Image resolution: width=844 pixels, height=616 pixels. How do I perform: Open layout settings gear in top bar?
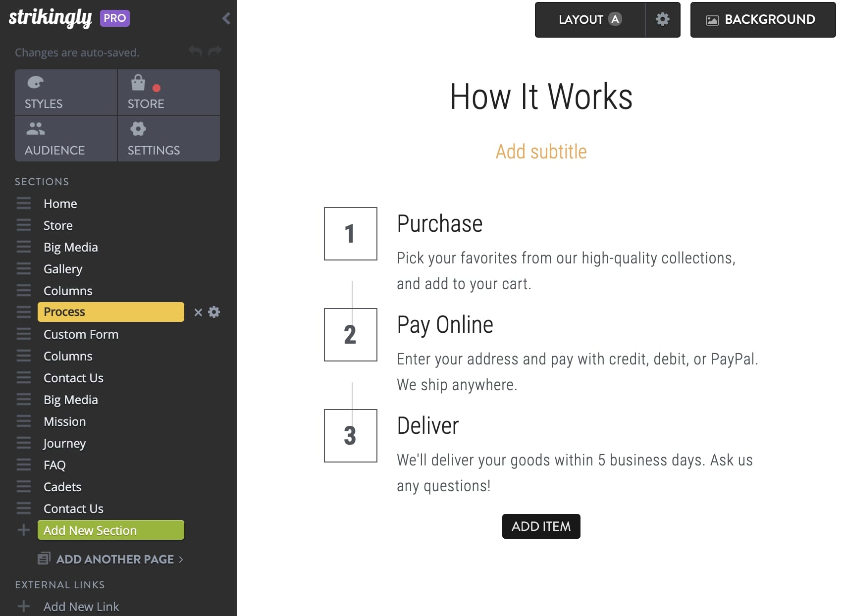(662, 19)
